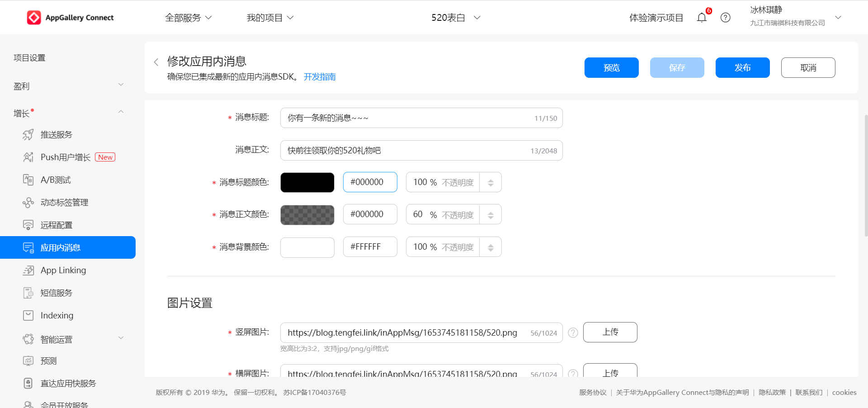Click the 预览 button
868x408 pixels.
[612, 67]
